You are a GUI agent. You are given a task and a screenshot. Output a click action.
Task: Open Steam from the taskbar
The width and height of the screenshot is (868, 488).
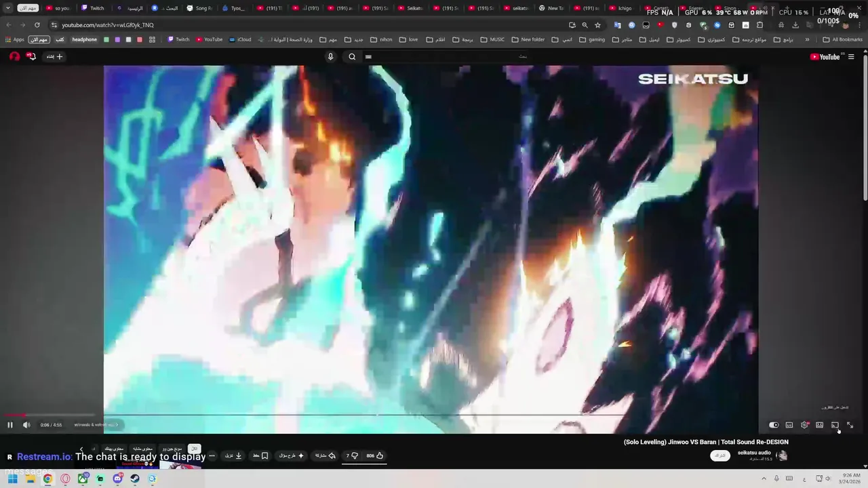point(135,479)
